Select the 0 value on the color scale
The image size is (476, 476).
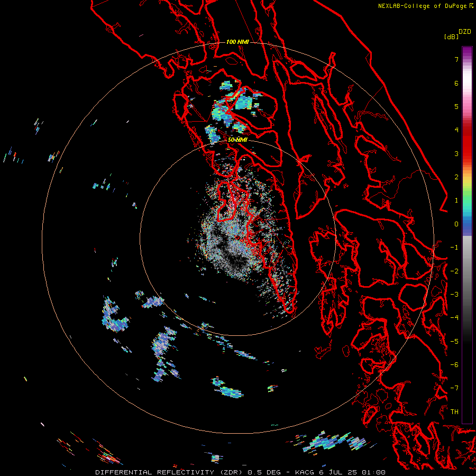tap(456, 224)
